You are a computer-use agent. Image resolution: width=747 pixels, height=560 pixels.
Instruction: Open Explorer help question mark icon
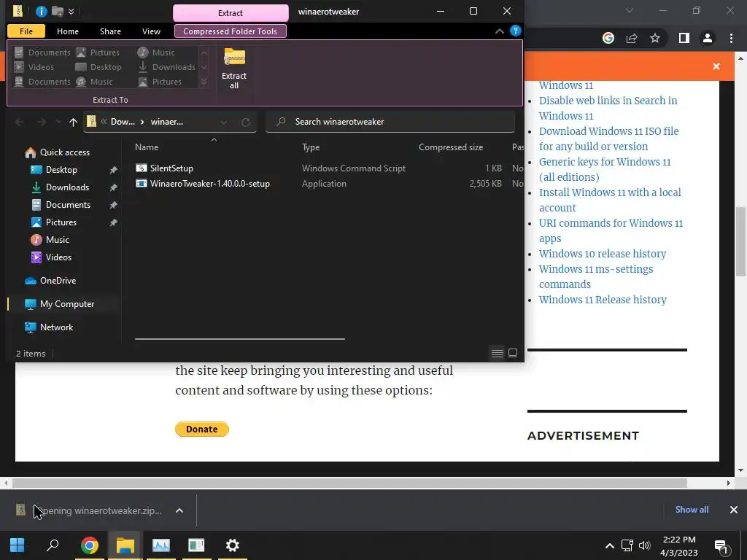coord(516,31)
